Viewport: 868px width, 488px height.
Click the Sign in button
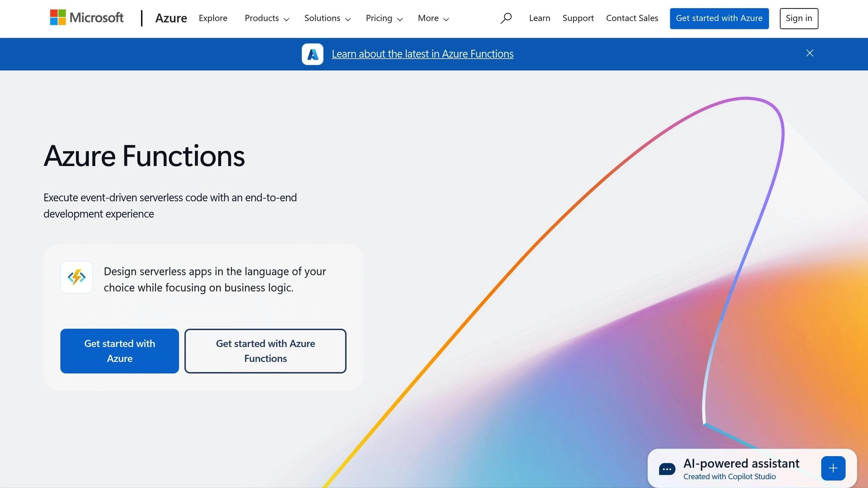[798, 18]
